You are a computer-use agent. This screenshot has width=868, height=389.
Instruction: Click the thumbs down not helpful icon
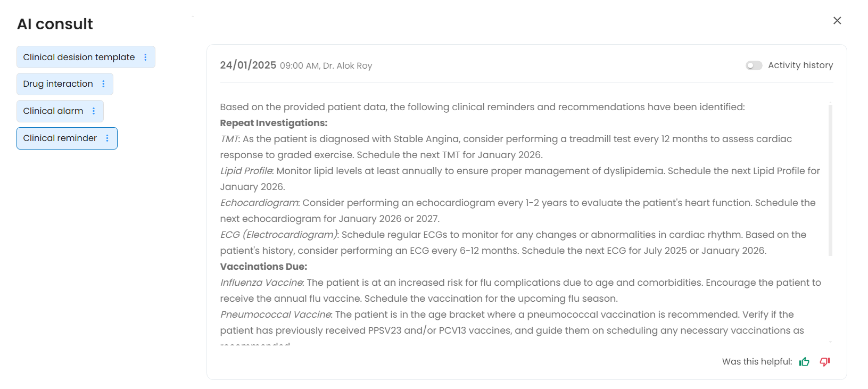tap(825, 362)
